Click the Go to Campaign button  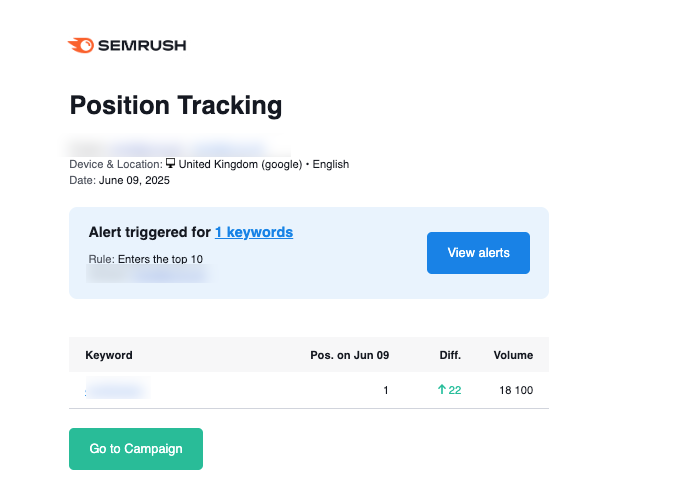point(136,449)
